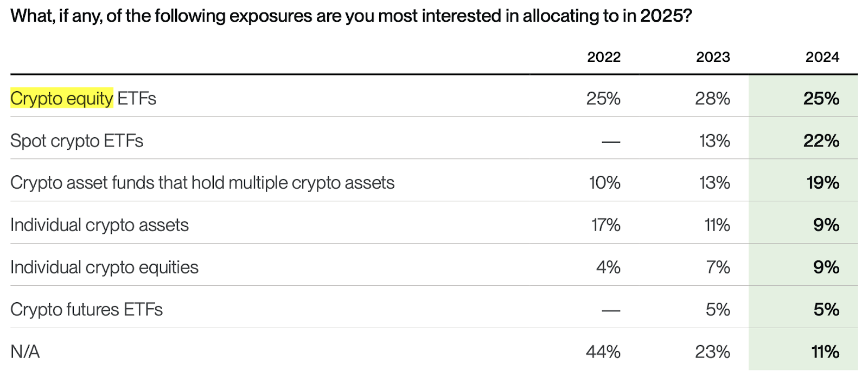Click the 17% value for Individual crypto assets
Screen dimensions: 868x383
(605, 225)
